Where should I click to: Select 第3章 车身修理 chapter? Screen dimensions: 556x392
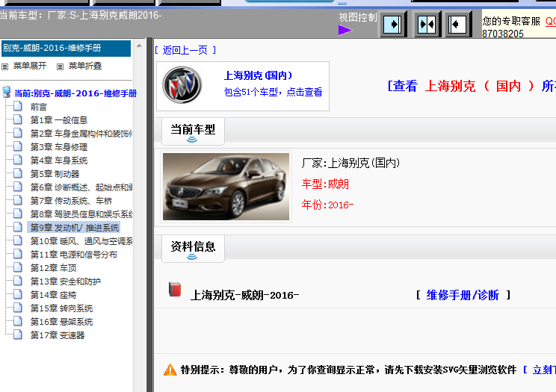59,147
